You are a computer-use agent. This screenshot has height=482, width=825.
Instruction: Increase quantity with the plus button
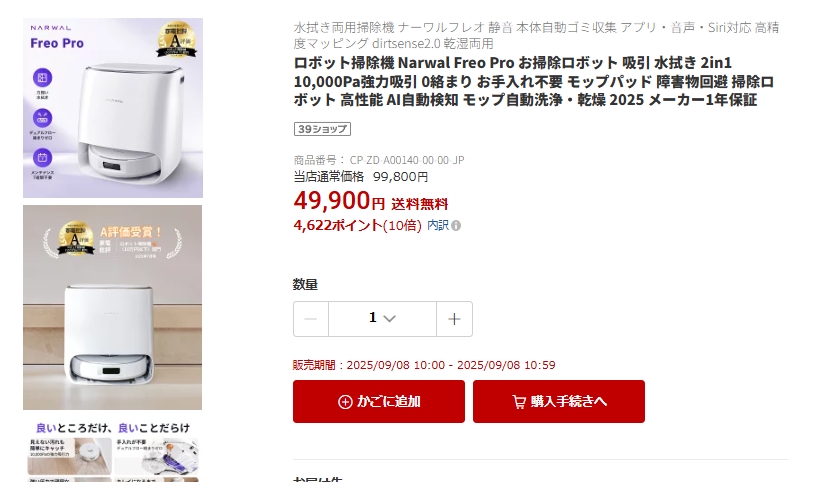coord(454,319)
